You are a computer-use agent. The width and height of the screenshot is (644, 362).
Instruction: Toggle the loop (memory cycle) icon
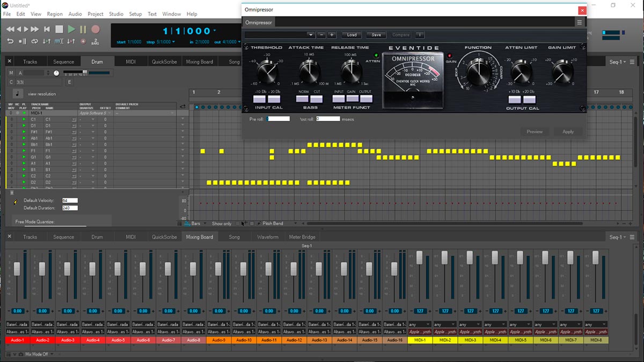[x=35, y=41]
